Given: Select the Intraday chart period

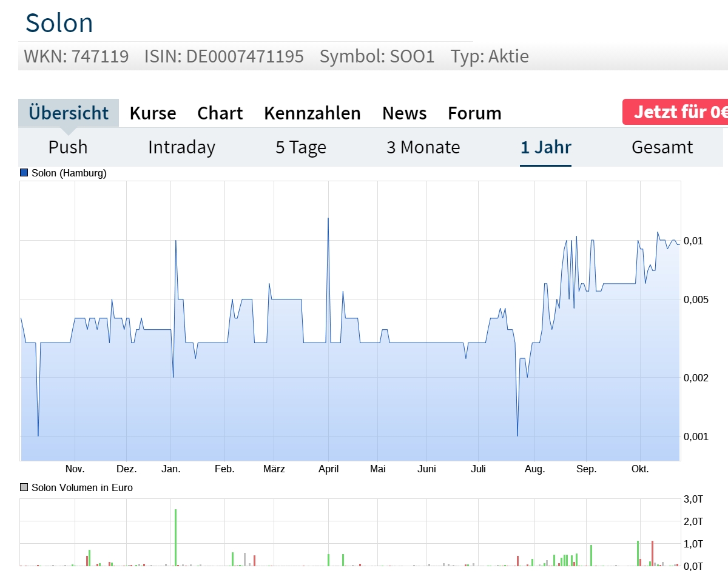Looking at the screenshot, I should [x=182, y=147].
